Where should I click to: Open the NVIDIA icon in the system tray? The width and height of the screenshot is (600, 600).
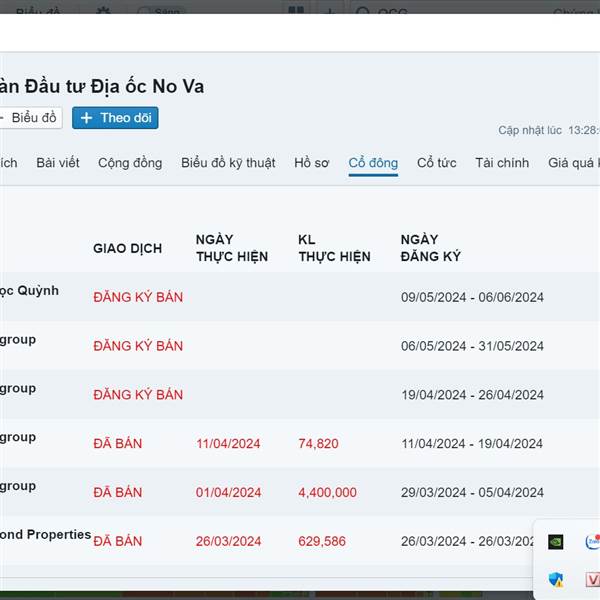pos(555,541)
